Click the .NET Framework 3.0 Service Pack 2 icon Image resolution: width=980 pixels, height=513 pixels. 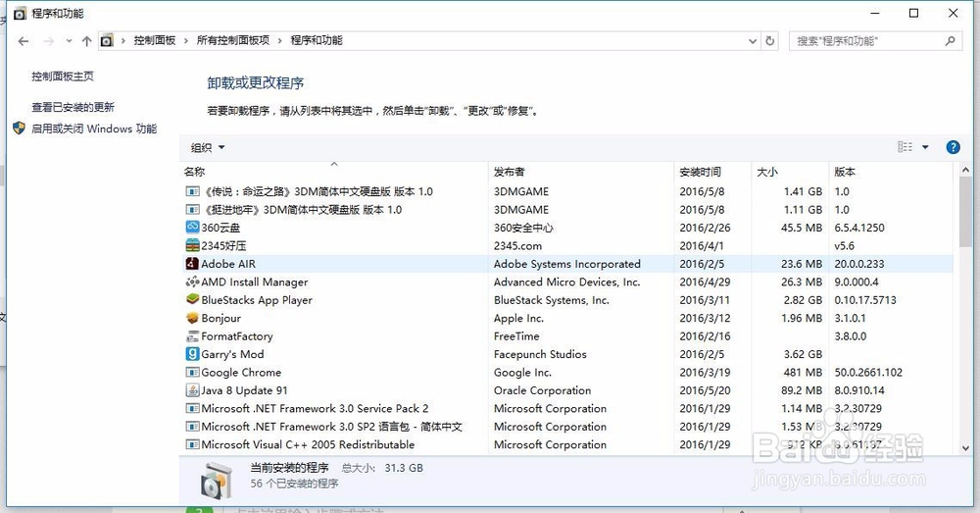[x=192, y=408]
